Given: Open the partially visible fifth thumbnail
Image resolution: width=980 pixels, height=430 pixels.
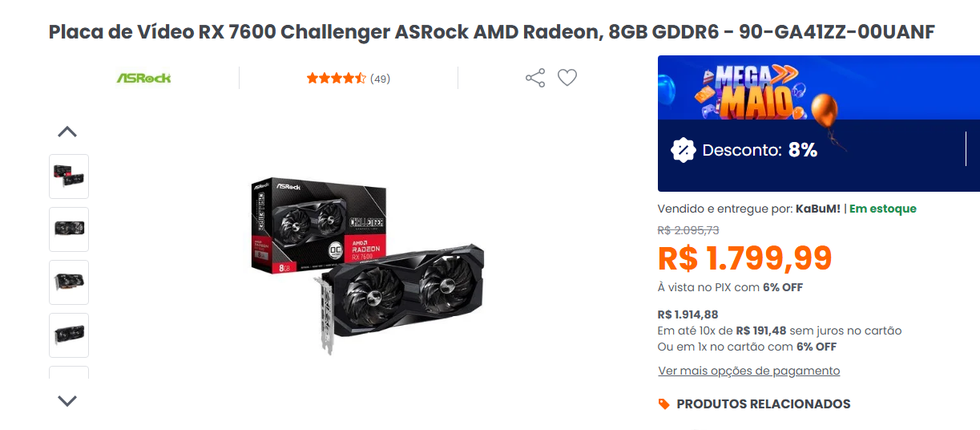Looking at the screenshot, I should [69, 373].
